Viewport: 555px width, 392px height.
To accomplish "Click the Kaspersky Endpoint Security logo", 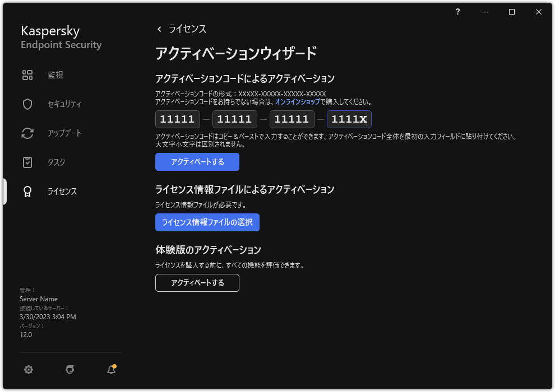I will [x=61, y=36].
